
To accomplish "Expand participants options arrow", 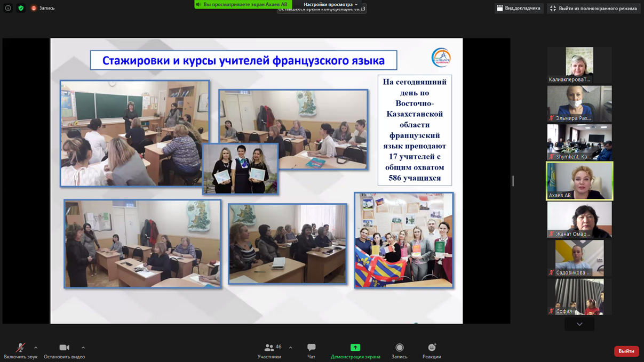I will [290, 348].
